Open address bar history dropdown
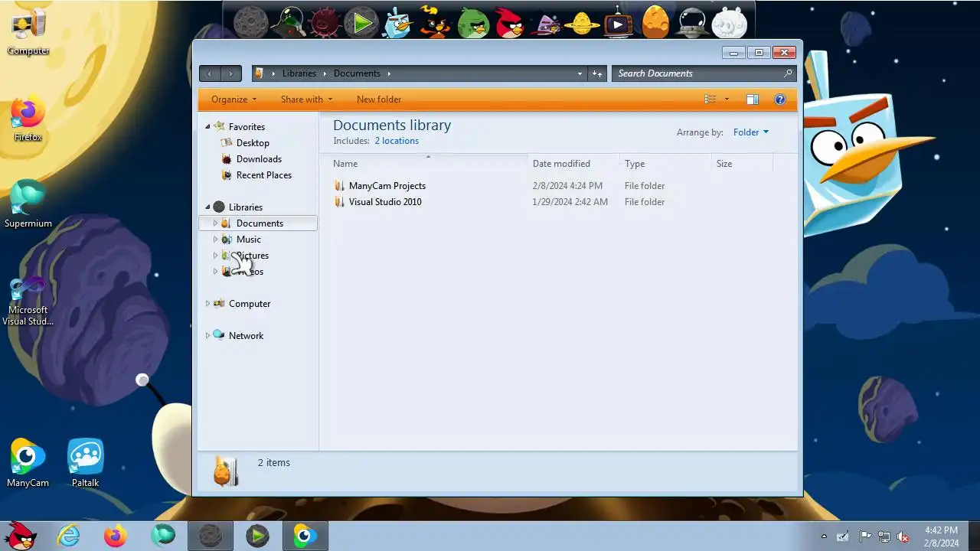The height and width of the screenshot is (551, 980). pyautogui.click(x=580, y=73)
